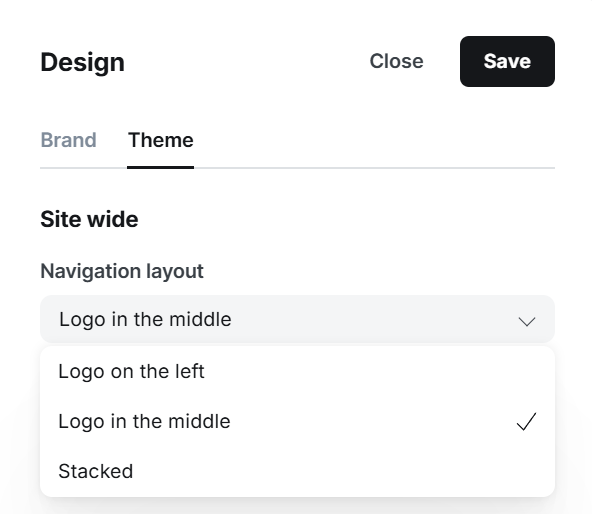Click the Navigation layout field label
The image size is (592, 514).
(122, 271)
